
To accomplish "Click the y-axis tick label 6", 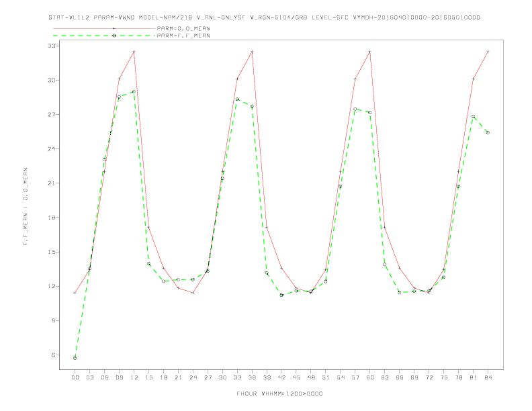I will point(53,355).
